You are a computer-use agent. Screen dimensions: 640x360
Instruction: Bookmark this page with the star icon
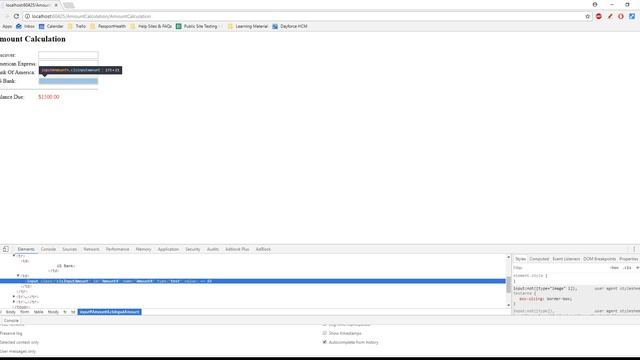pyautogui.click(x=588, y=16)
